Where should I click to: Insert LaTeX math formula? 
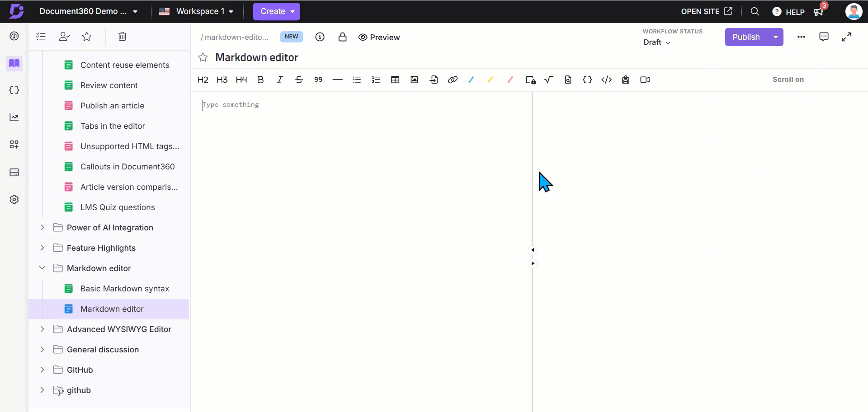pos(549,80)
